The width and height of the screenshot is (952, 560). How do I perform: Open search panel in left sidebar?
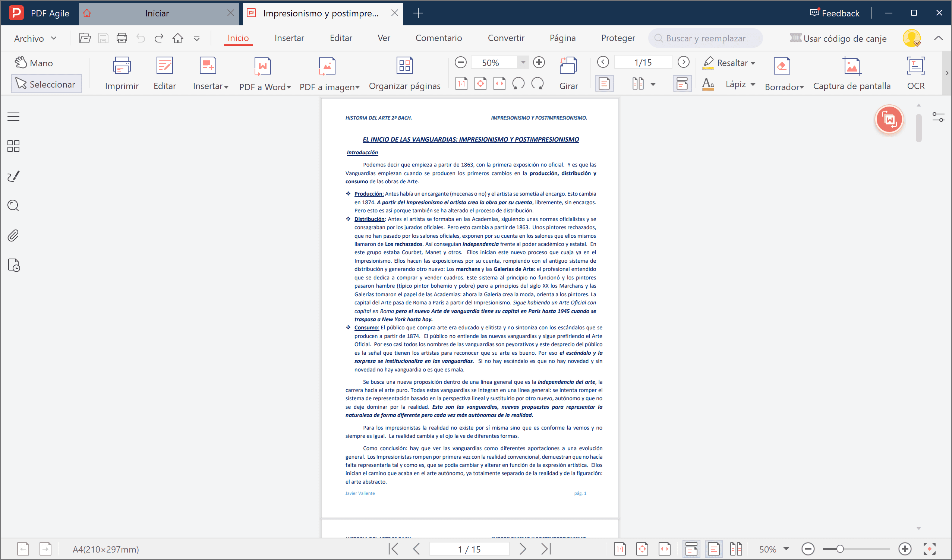(13, 205)
